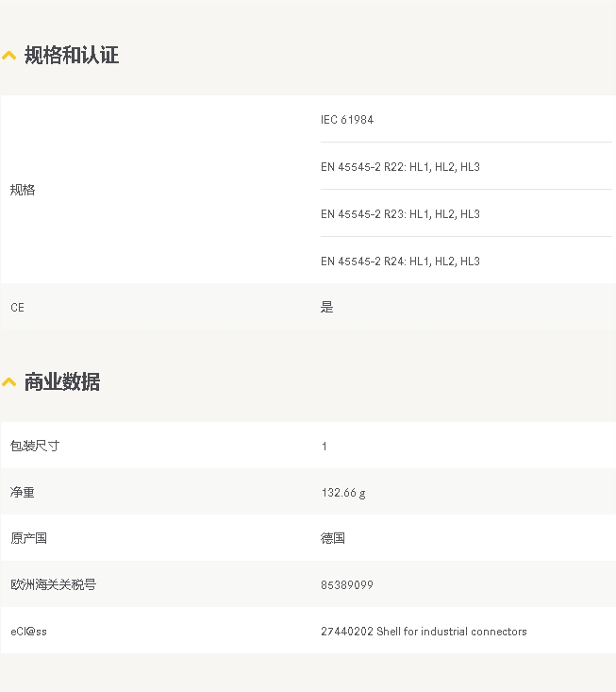This screenshot has width=616, height=692.
Task: Click the 净重 row label
Action: (23, 492)
